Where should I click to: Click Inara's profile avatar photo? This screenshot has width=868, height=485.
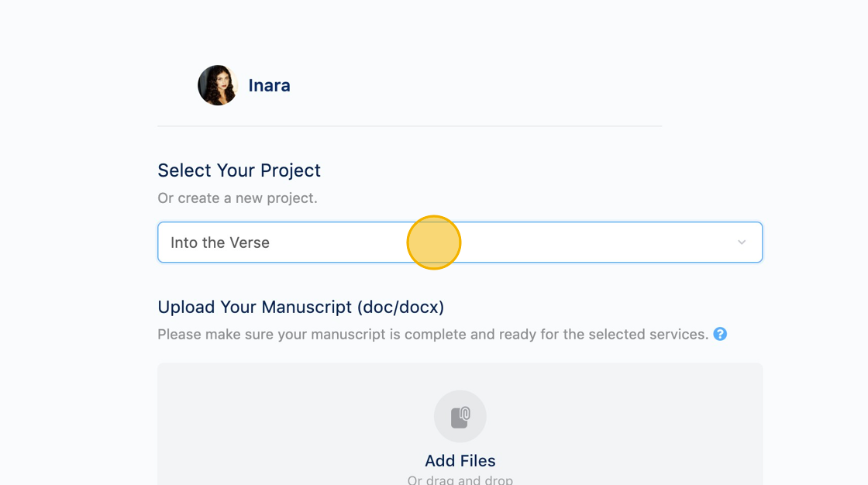coord(218,85)
